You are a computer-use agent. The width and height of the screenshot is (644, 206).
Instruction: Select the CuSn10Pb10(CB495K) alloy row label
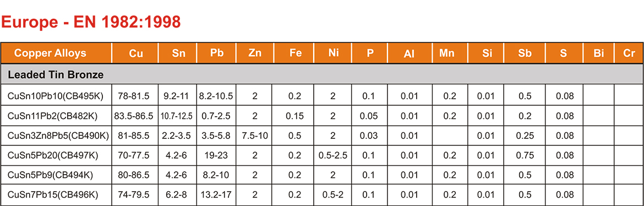(56, 96)
